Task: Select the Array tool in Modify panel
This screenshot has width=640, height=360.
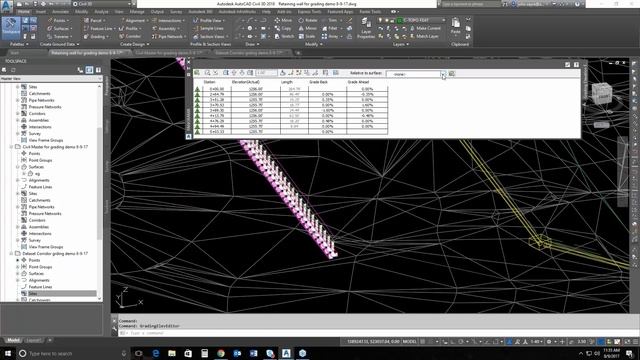Action: pos(330,37)
